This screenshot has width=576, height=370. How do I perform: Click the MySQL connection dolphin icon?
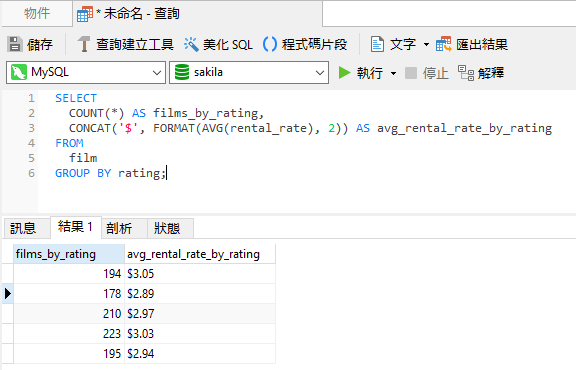[x=19, y=72]
